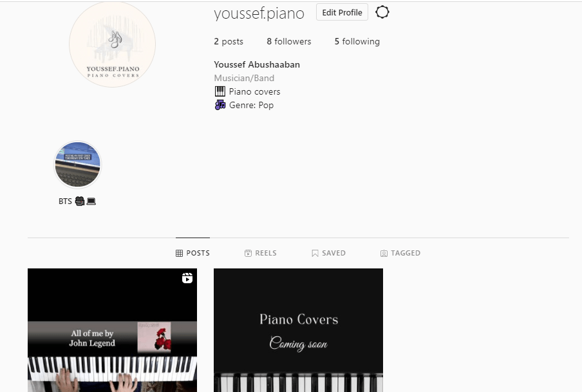View the 5 following list
The image size is (582, 392).
357,41
